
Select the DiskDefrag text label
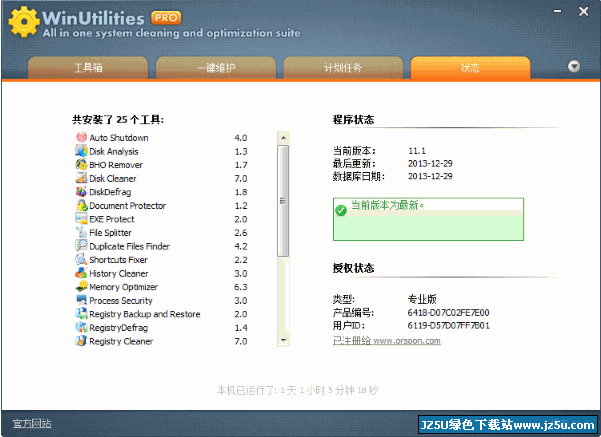110,192
